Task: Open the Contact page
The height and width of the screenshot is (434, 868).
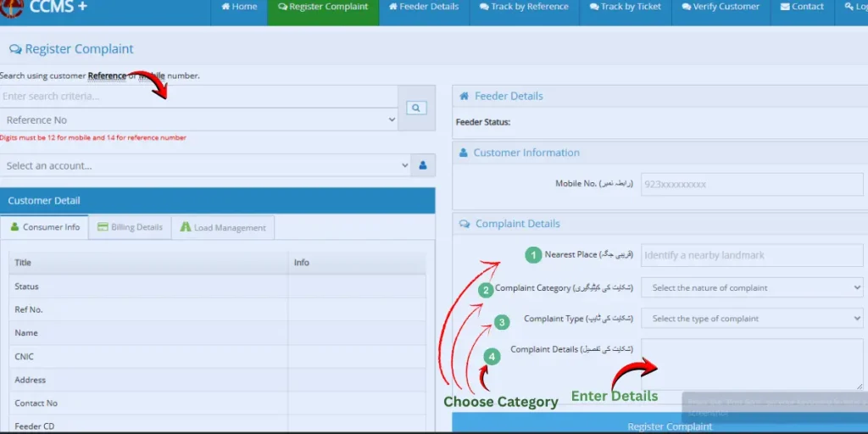Action: pyautogui.click(x=802, y=7)
